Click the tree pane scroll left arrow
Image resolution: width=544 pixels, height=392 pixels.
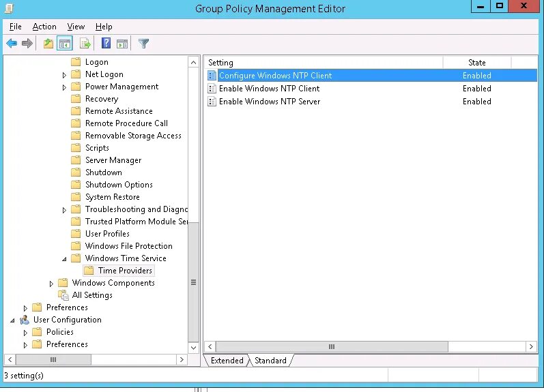coord(10,360)
